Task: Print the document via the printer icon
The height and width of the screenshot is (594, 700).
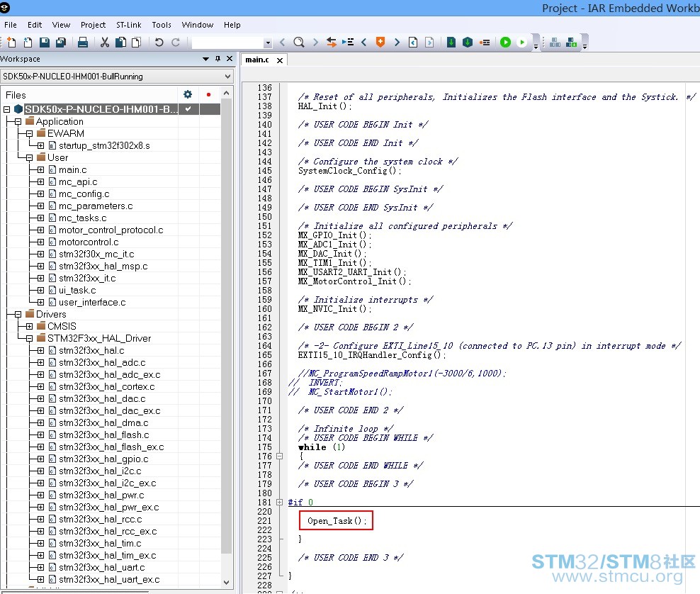Action: (83, 43)
